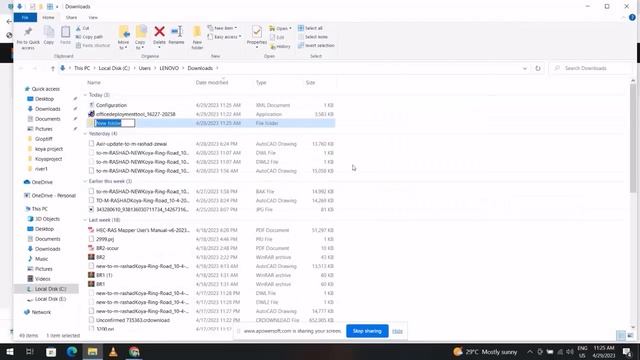Select 3D Objects in navigation pane
The image size is (640, 360).
click(44, 219)
